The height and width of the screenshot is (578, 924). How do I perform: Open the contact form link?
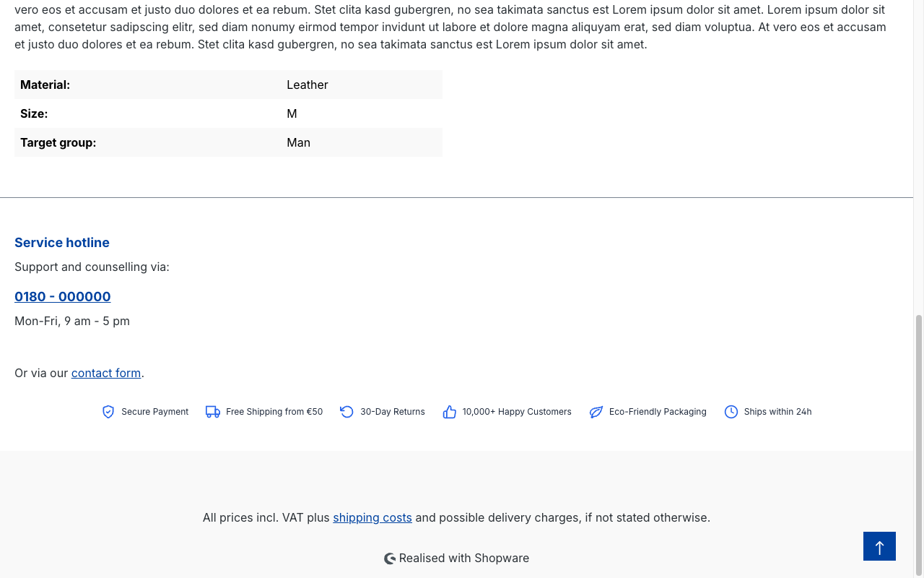106,373
